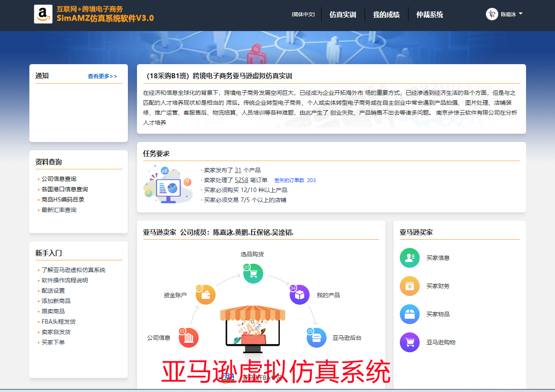Click the 公司信息 label in seller flow
Viewport: 555px width, 392px height.
click(x=159, y=338)
